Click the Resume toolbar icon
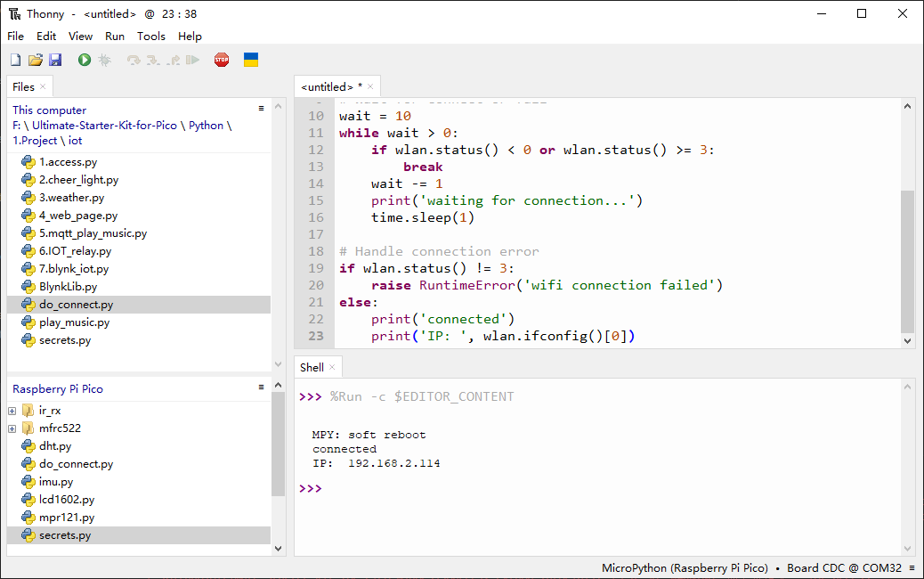924x579 pixels. 192,60
